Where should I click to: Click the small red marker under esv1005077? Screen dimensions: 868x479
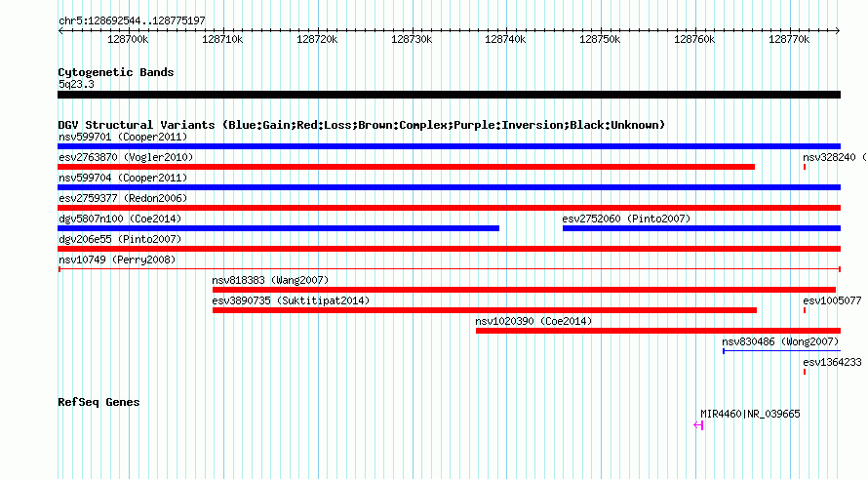[x=805, y=310]
